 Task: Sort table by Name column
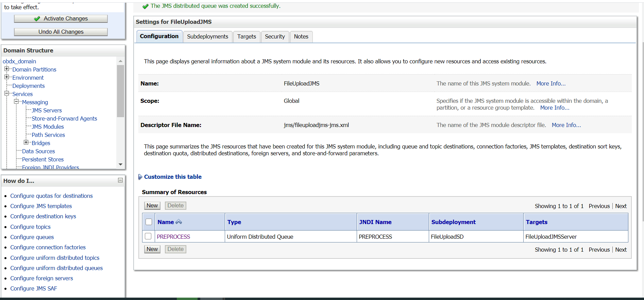pyautogui.click(x=166, y=222)
